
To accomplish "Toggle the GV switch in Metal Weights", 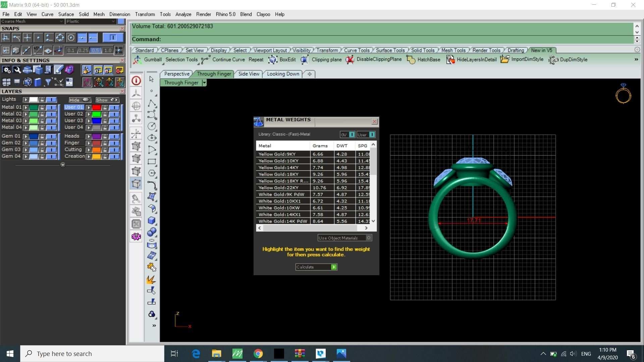I will click(x=352, y=135).
